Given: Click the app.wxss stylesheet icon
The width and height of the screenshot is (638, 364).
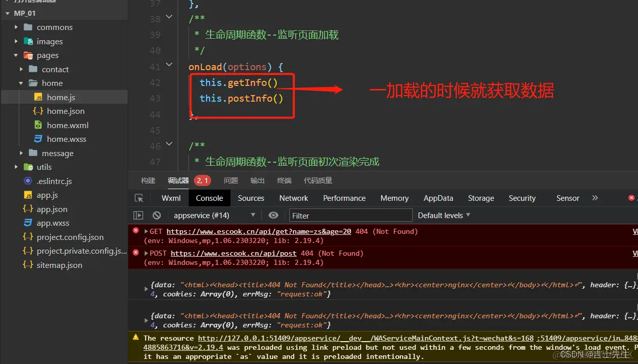Looking at the screenshot, I should pos(28,223).
